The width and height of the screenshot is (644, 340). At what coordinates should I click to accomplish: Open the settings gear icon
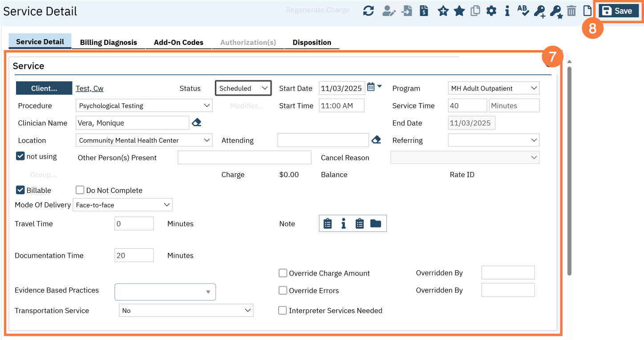491,11
